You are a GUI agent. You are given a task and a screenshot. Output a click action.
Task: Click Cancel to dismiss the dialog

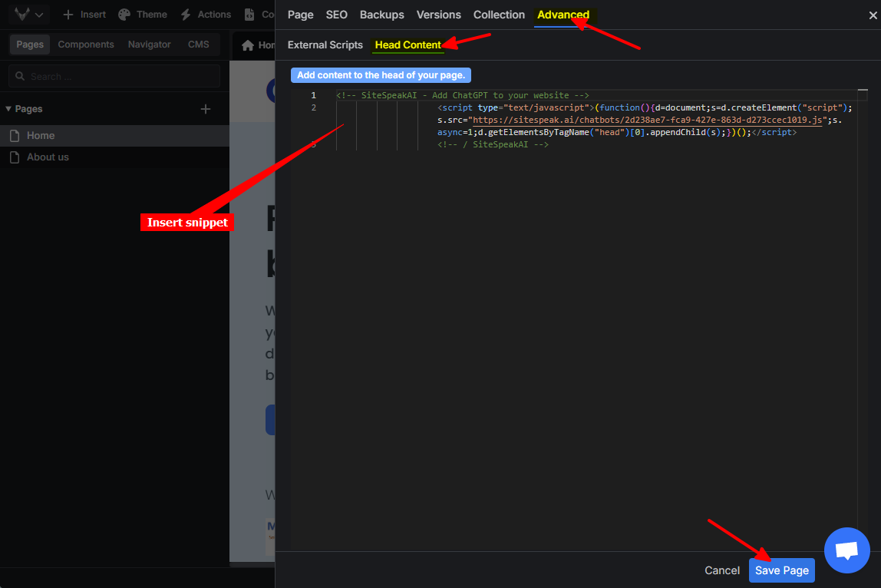pyautogui.click(x=721, y=570)
